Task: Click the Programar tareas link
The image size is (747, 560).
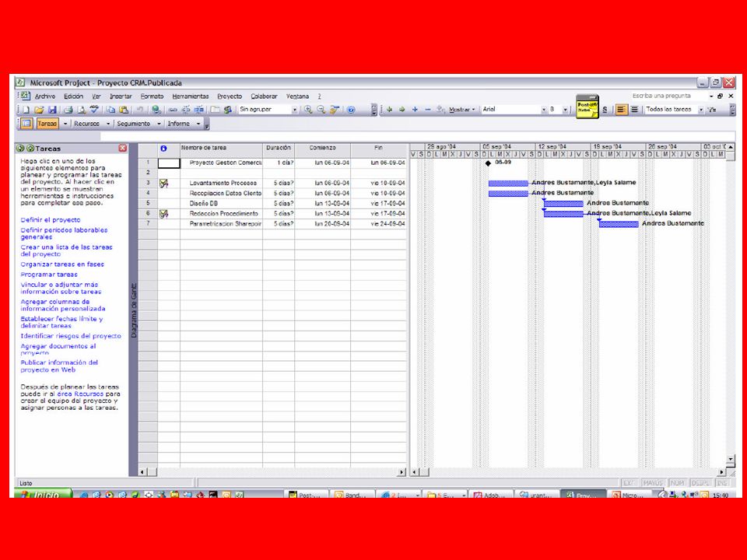Action: pos(48,275)
